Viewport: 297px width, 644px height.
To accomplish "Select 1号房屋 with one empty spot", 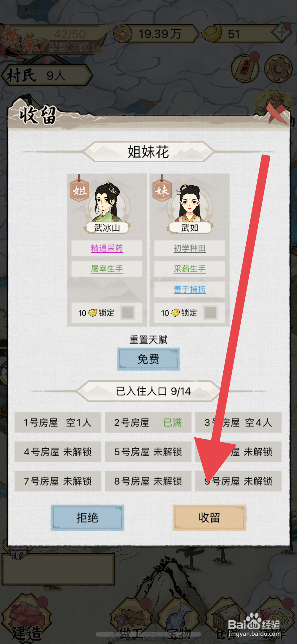I will click(58, 423).
